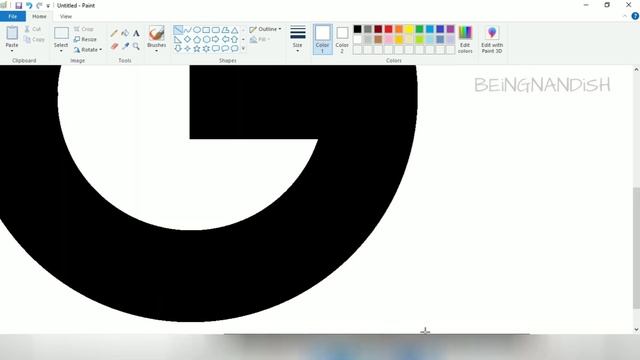Image resolution: width=640 pixels, height=360 pixels.
Task: Open Edit colors dialog
Action: [465, 39]
